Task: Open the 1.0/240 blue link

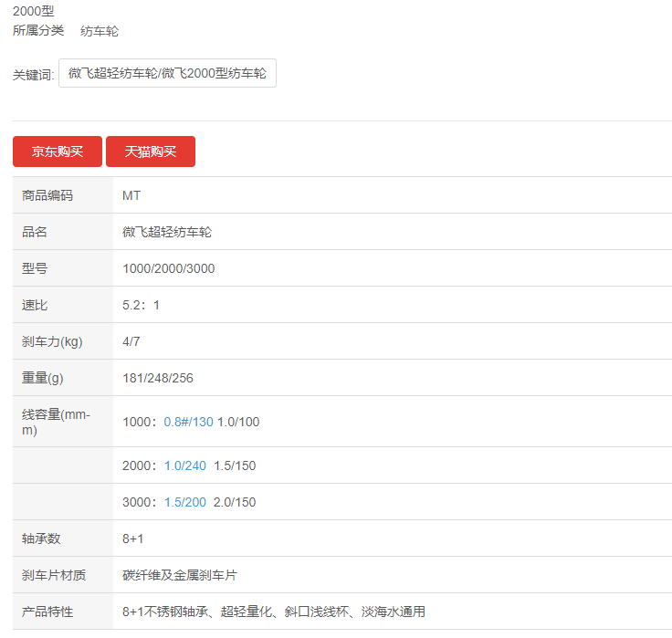Action: coord(185,465)
